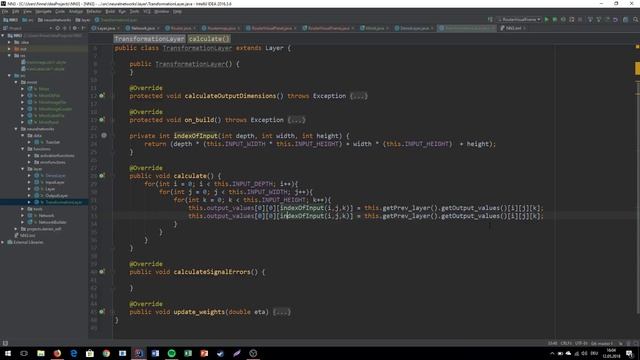Viewport: 640px width, 360px height.
Task: Click the Stop process square icon
Action: click(580, 20)
